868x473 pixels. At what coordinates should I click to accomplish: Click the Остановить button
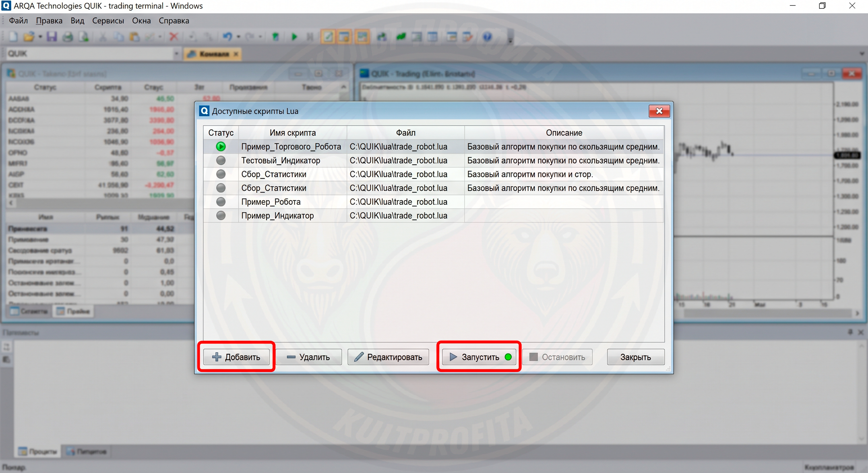tap(557, 357)
